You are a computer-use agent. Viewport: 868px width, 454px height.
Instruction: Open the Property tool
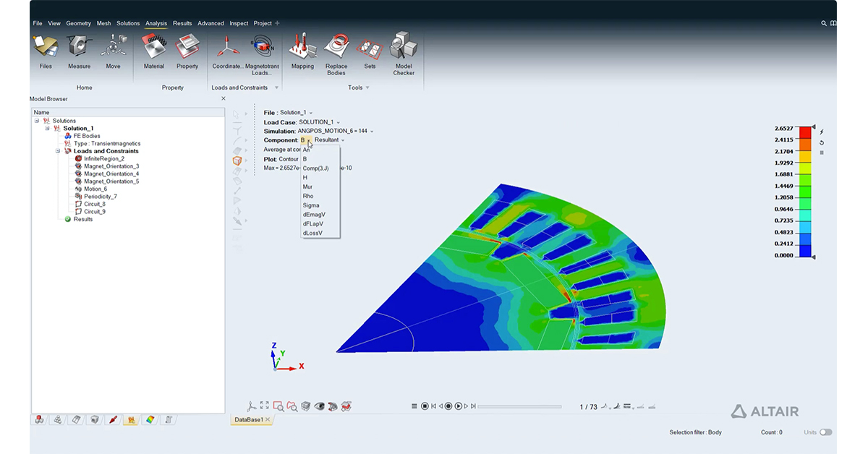pos(187,51)
